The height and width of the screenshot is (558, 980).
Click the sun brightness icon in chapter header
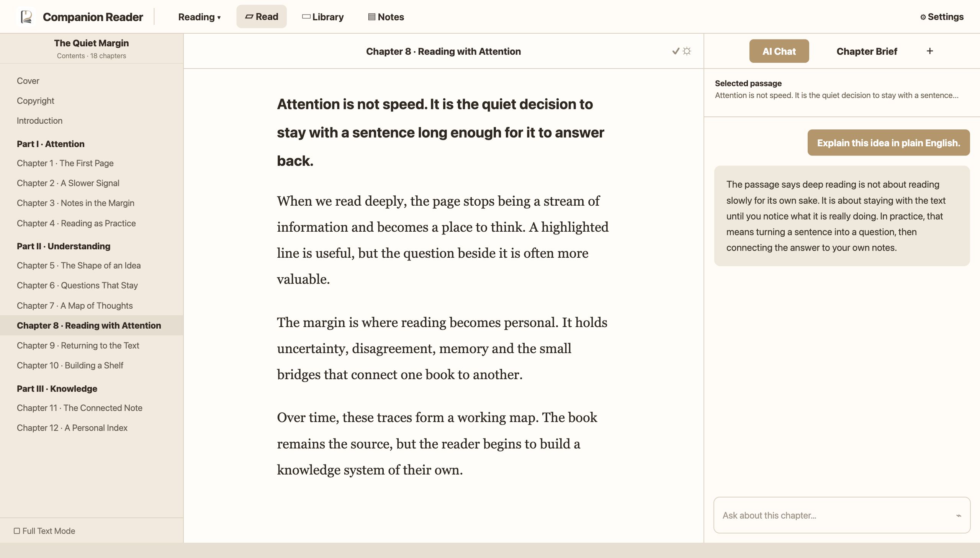coord(687,51)
